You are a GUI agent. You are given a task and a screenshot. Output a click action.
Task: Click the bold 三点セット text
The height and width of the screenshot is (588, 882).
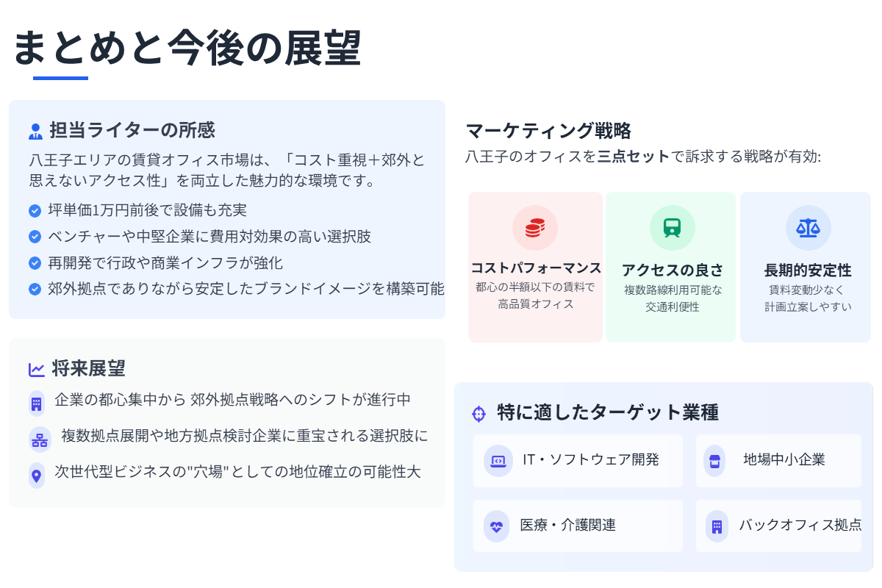coord(634,157)
